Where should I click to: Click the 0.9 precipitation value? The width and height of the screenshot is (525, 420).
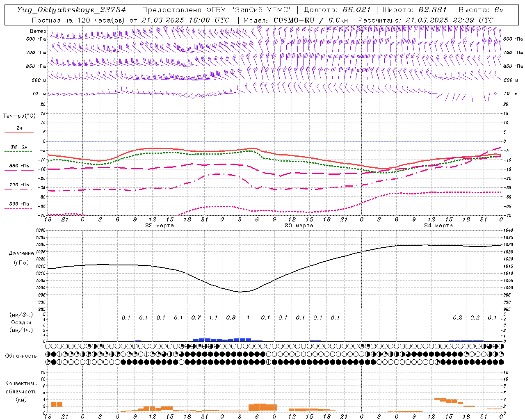[x=231, y=318]
